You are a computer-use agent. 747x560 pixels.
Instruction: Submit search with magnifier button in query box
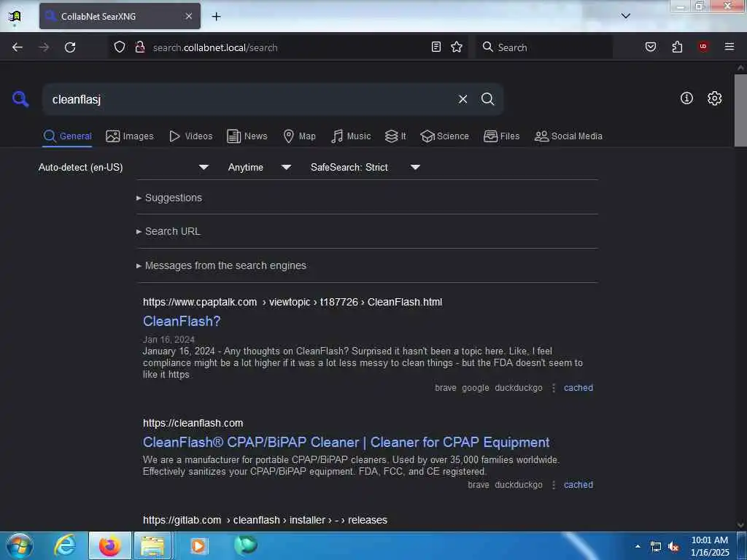(x=487, y=99)
